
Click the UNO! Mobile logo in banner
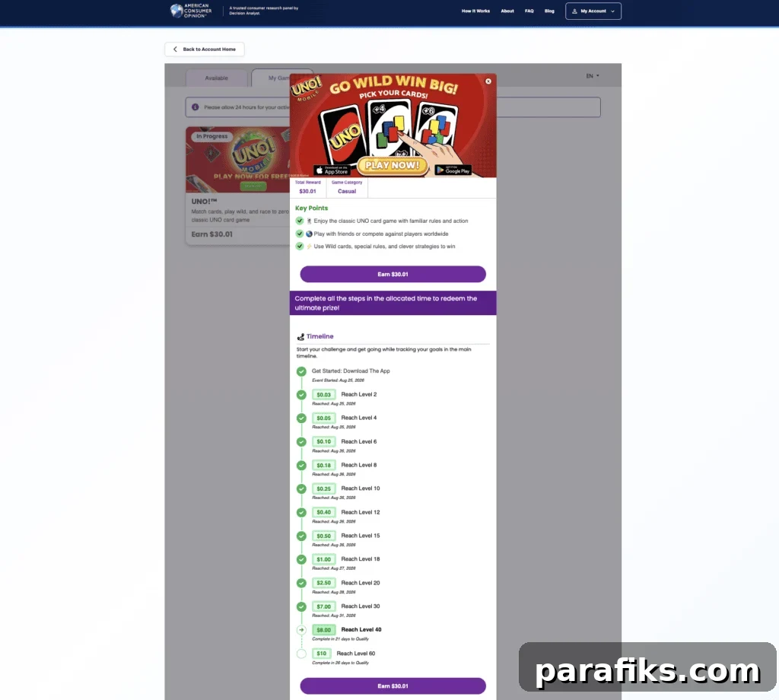tap(307, 89)
